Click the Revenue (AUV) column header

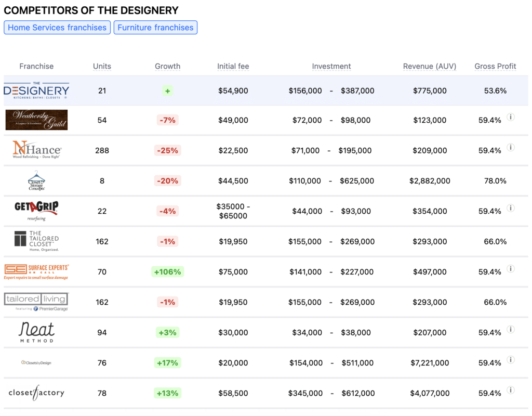[430, 66]
